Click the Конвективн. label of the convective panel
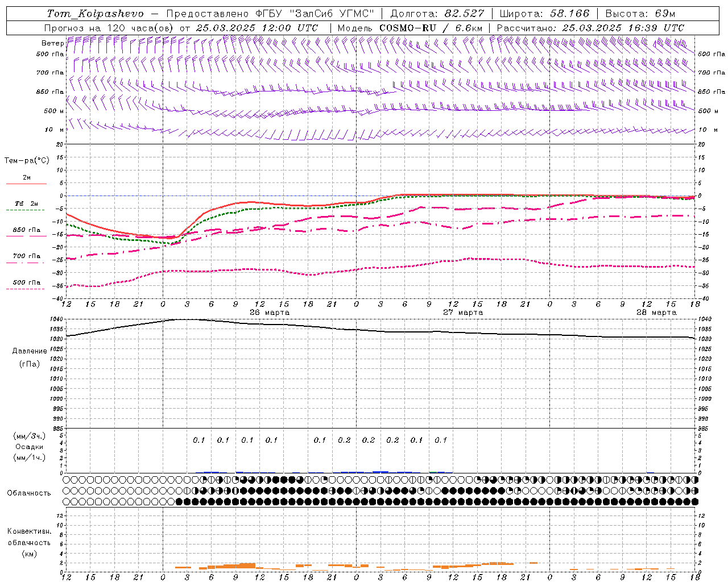Image resolution: width=728 pixels, height=582 pixels. point(29,531)
